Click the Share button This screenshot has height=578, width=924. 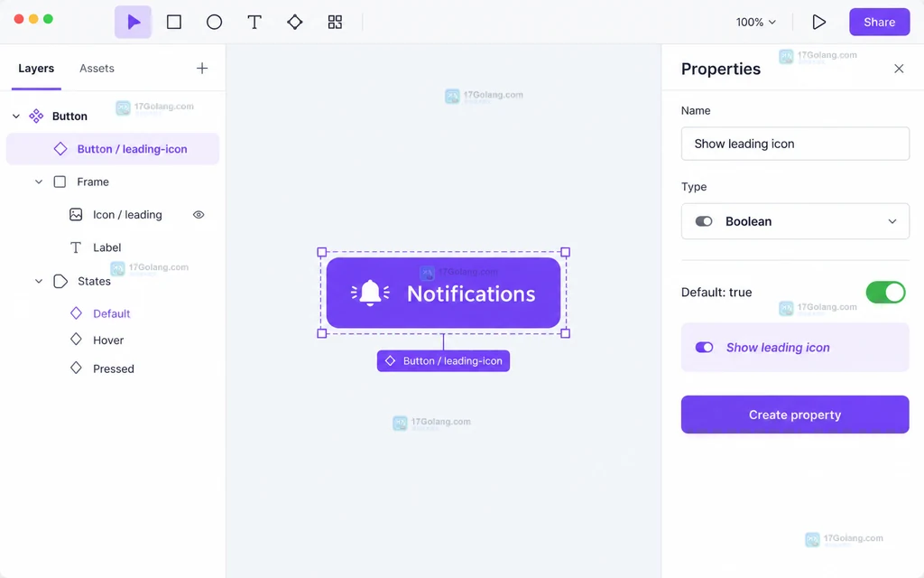(879, 22)
